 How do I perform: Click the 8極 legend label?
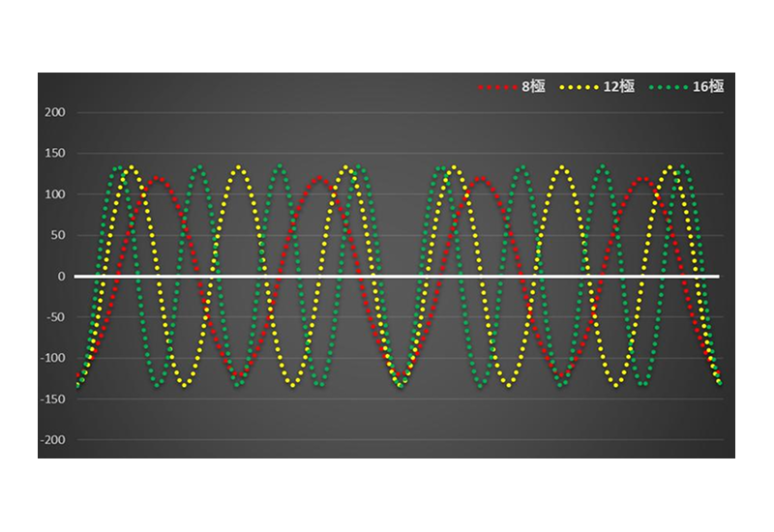point(534,87)
